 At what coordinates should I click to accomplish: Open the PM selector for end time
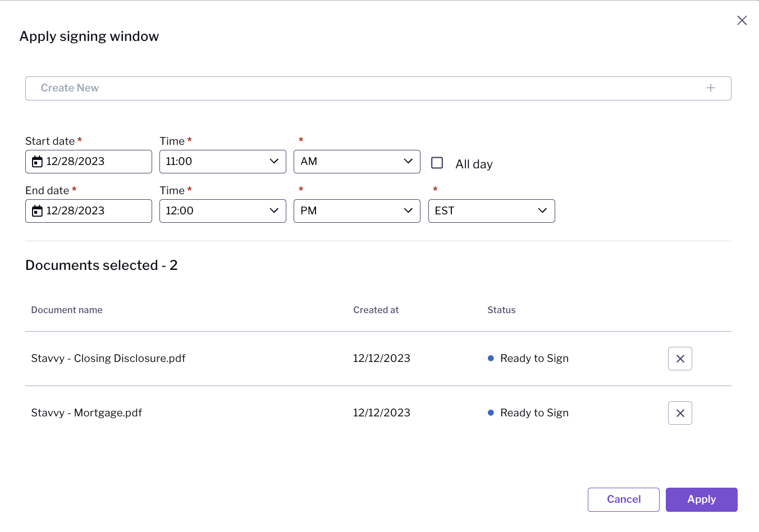coord(356,210)
